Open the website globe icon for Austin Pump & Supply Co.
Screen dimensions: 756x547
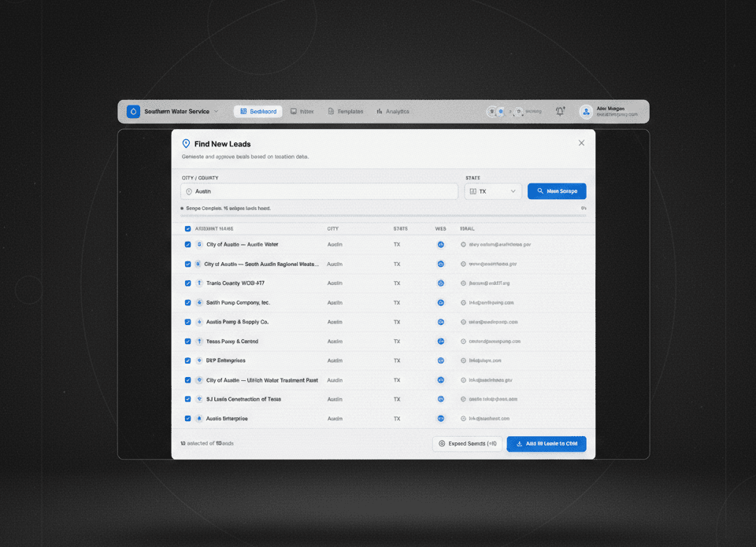pyautogui.click(x=440, y=322)
